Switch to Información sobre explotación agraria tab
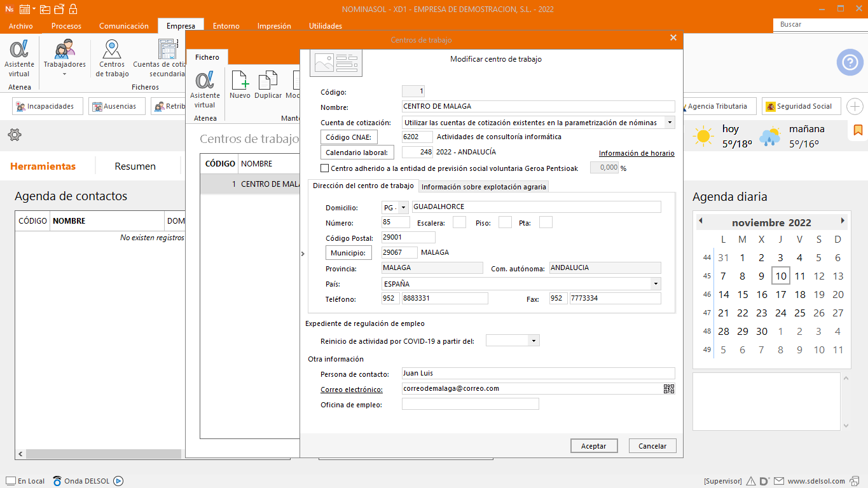Screen dimensions: 868x488 pos(483,187)
